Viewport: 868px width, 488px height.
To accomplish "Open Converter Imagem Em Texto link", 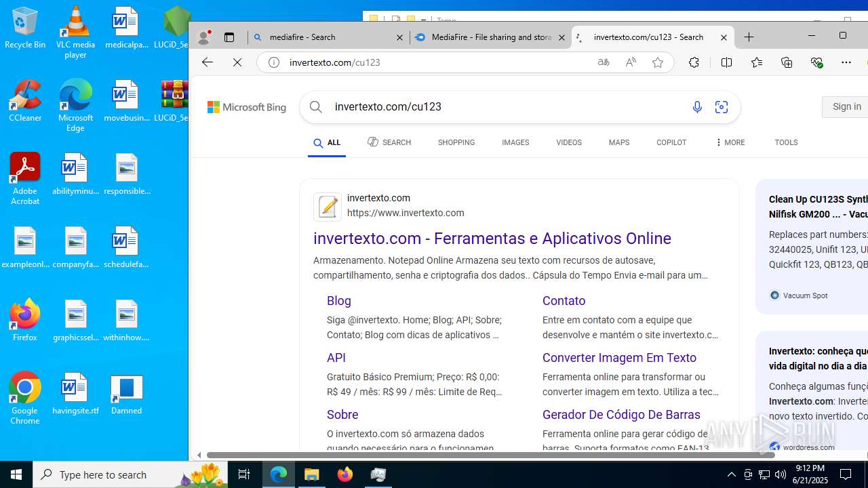I will point(619,358).
